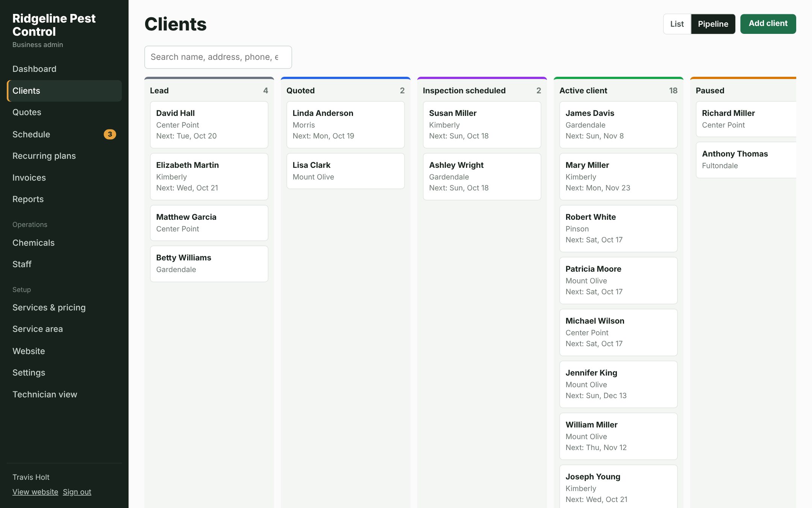Viewport: 812px width, 508px height.
Task: Open Chemicals under Operations
Action: [x=64, y=243]
